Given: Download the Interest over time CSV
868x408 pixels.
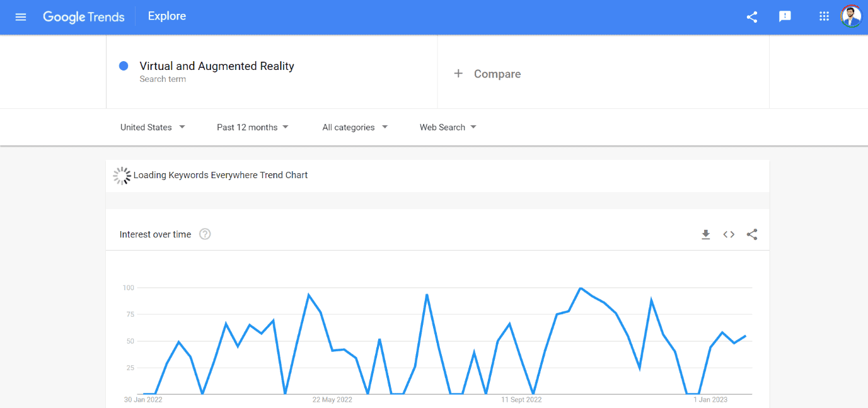Looking at the screenshot, I should (706, 234).
